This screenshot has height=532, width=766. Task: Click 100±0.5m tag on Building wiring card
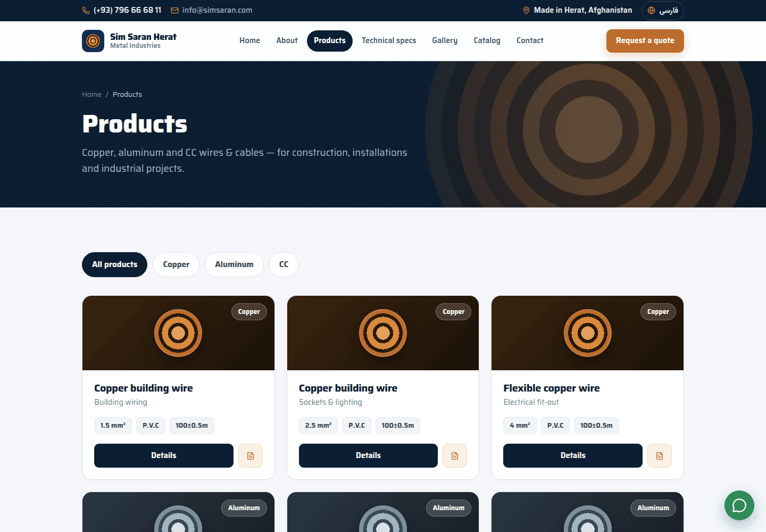[191, 426]
